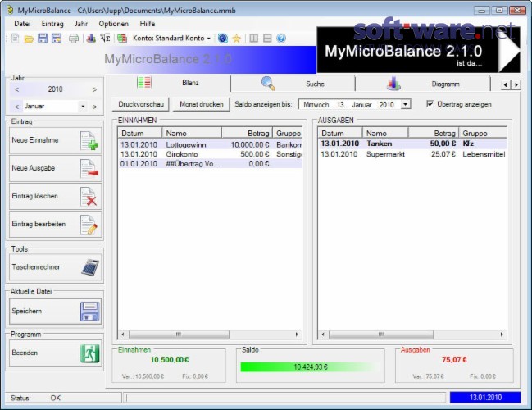Click the Speichern button
The width and height of the screenshot is (532, 410).
click(55, 312)
